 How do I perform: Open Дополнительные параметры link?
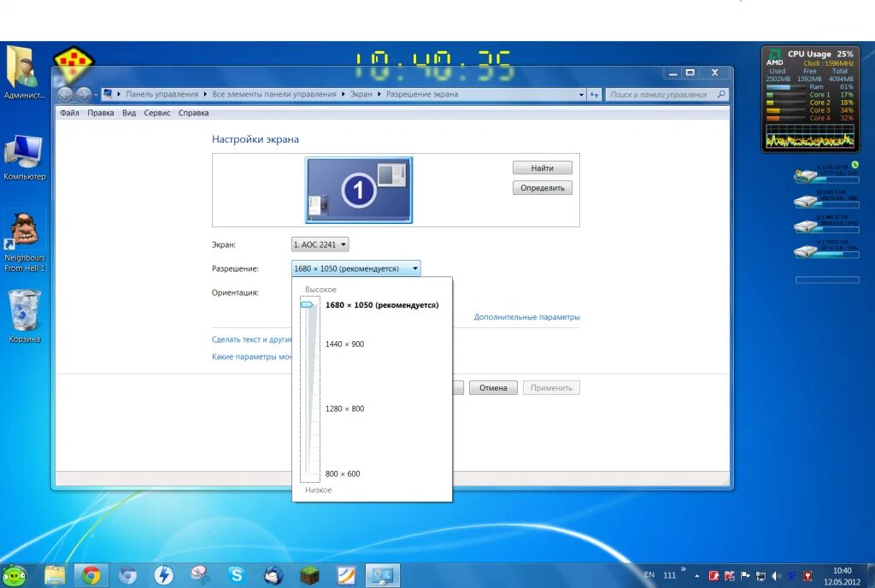coord(526,317)
